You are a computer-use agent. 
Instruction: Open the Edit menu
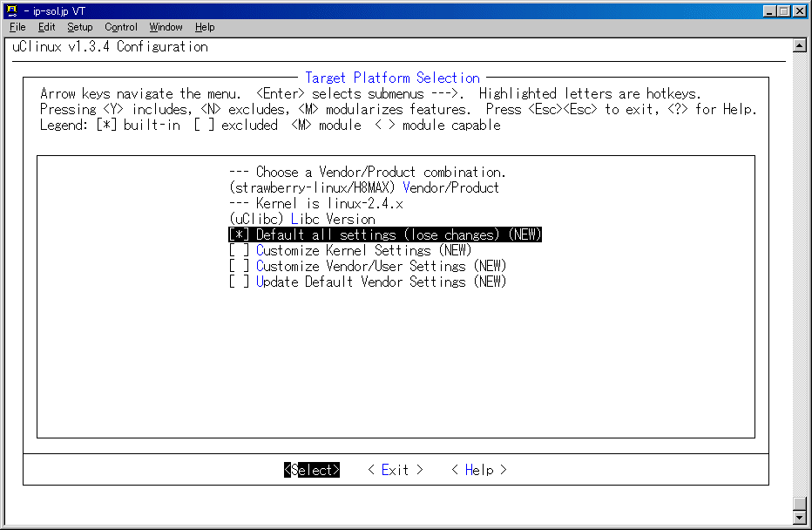pos(46,27)
